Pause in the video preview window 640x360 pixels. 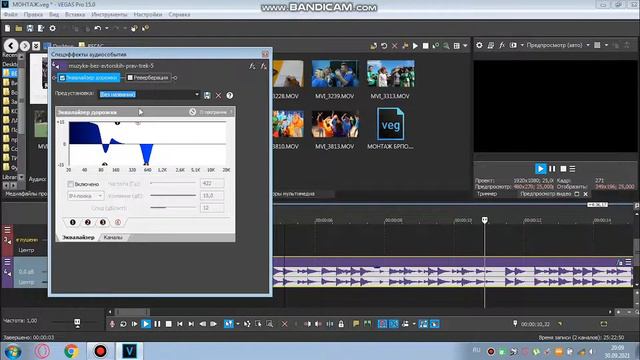pos(552,169)
